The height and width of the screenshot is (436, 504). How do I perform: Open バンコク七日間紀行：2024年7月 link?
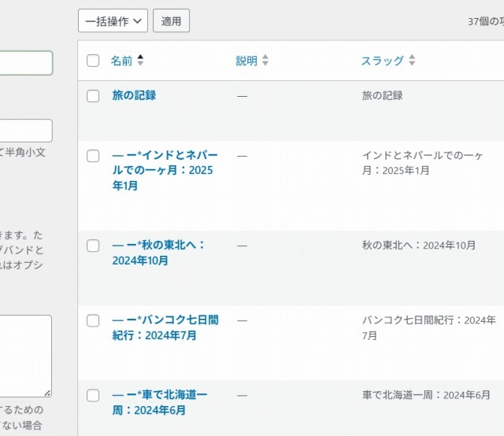pyautogui.click(x=165, y=327)
